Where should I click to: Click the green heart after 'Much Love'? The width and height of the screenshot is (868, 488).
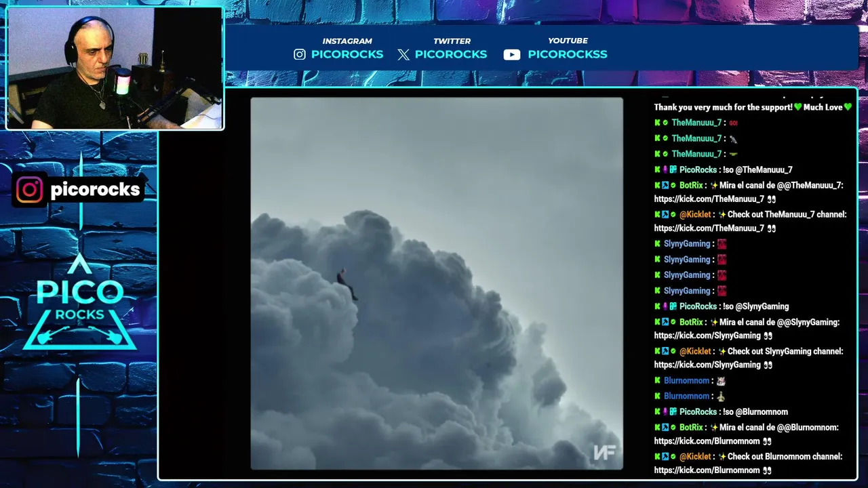click(848, 107)
